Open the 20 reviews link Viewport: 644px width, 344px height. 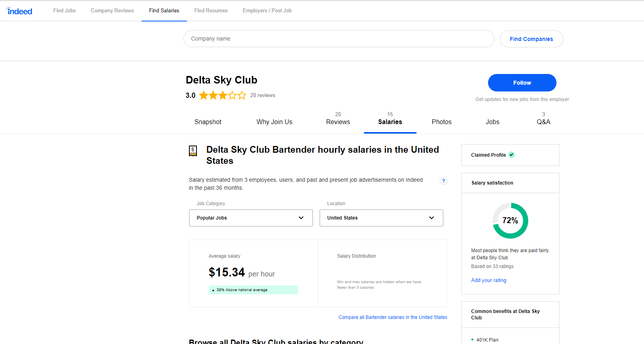263,95
